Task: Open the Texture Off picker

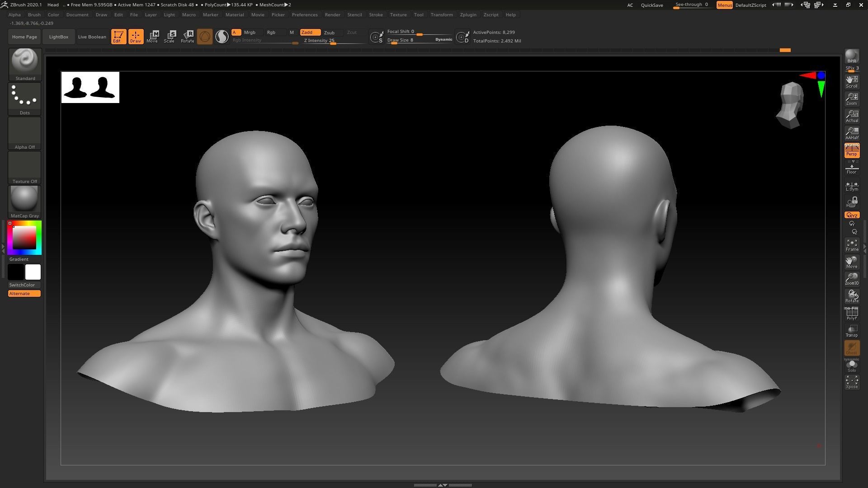Action: pos(25,168)
